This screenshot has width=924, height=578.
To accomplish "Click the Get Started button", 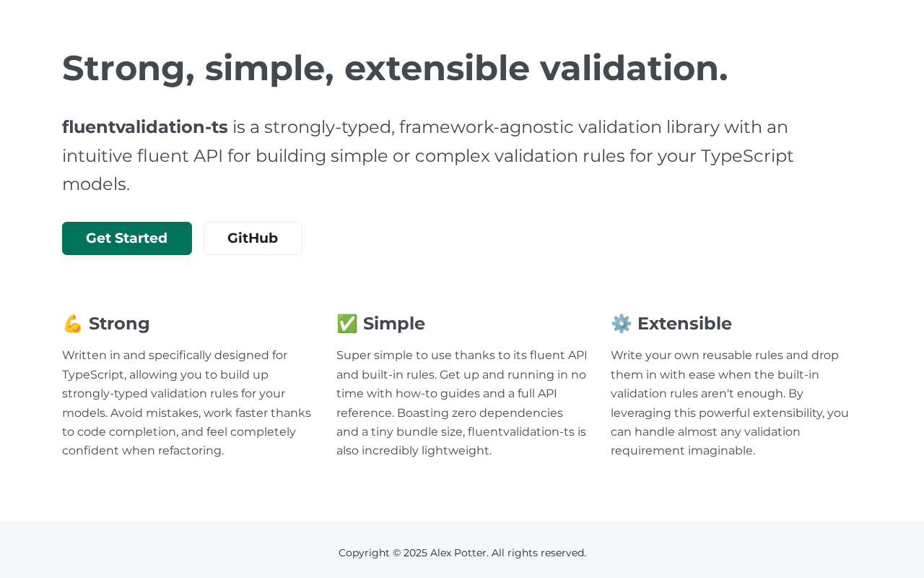I will click(127, 238).
